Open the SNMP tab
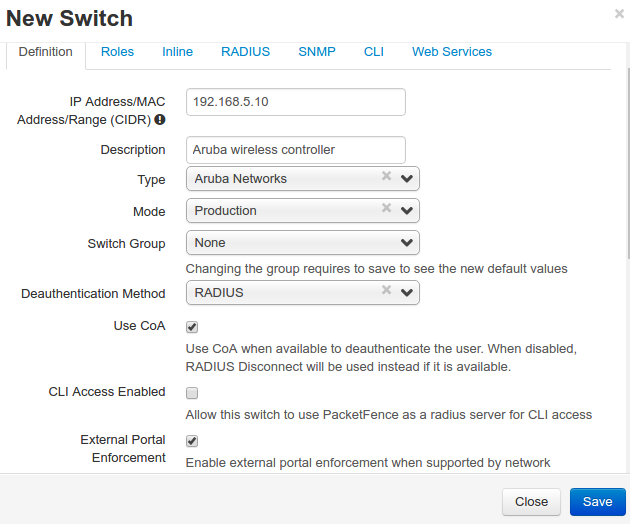Image resolution: width=630 pixels, height=524 pixels. 317,52
